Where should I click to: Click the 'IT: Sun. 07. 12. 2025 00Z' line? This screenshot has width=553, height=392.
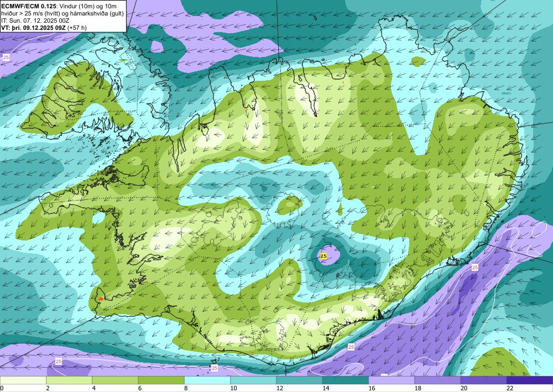(35, 20)
